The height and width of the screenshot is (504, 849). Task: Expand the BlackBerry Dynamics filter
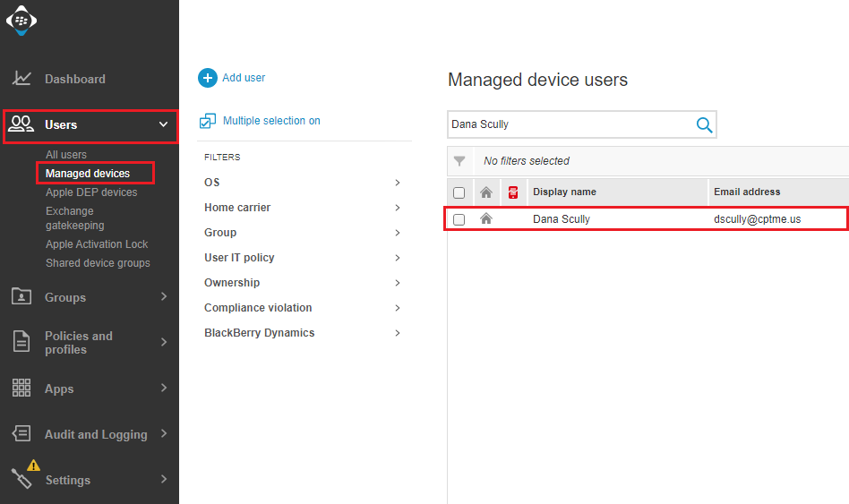click(x=303, y=333)
